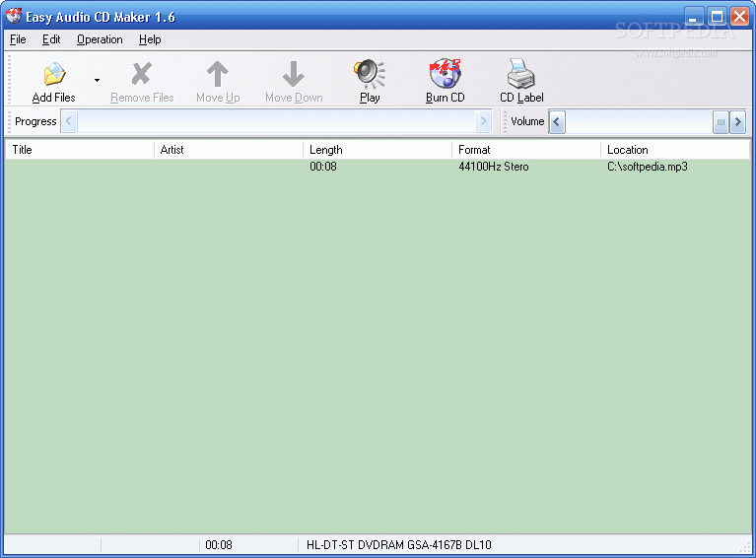The height and width of the screenshot is (558, 756).
Task: Sort list by Length column header
Action: (x=378, y=150)
